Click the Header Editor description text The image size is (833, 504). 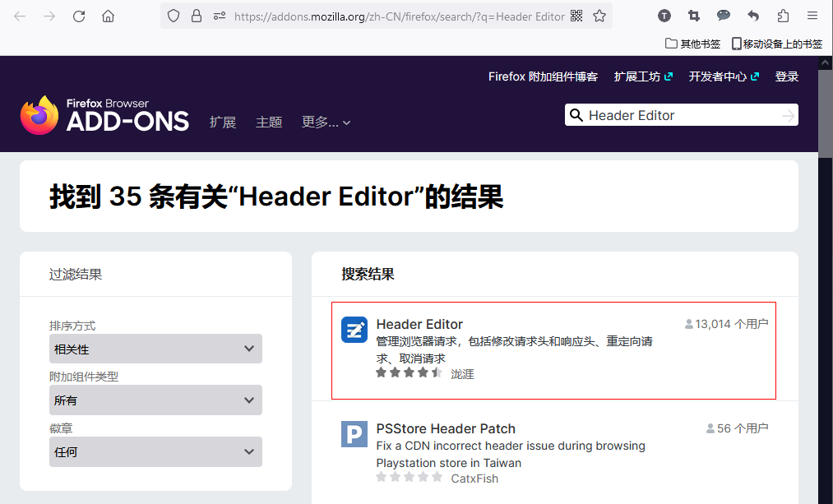514,349
